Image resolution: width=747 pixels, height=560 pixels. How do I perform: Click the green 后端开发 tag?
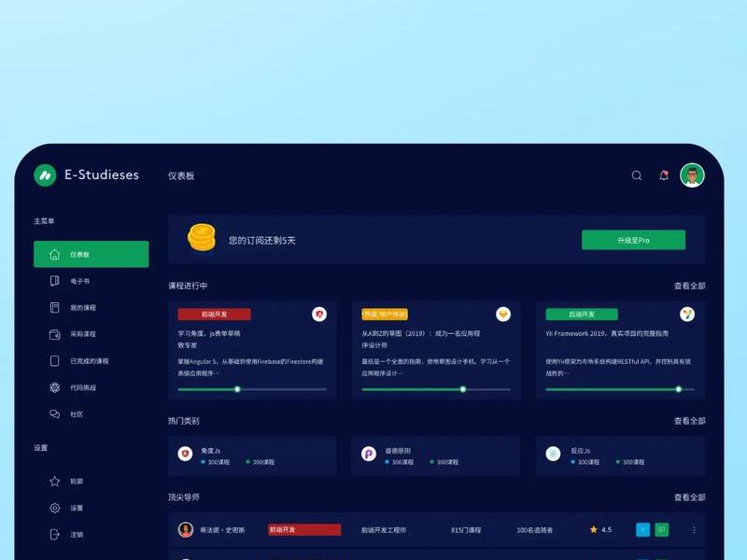(x=582, y=315)
